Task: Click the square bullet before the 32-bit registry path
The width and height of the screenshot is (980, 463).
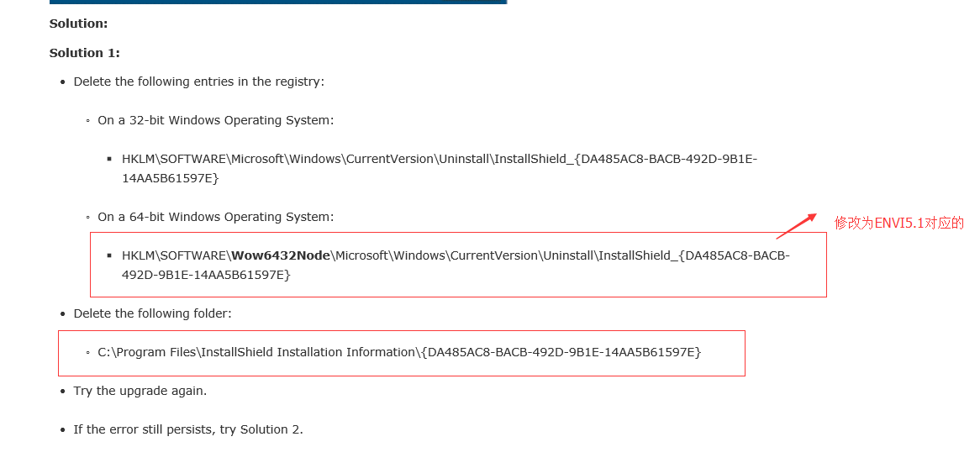Action: (x=109, y=159)
